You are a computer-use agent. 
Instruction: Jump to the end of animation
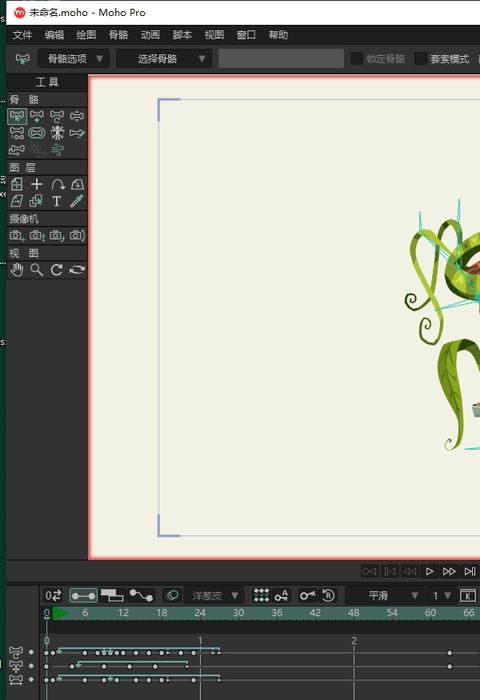point(470,571)
